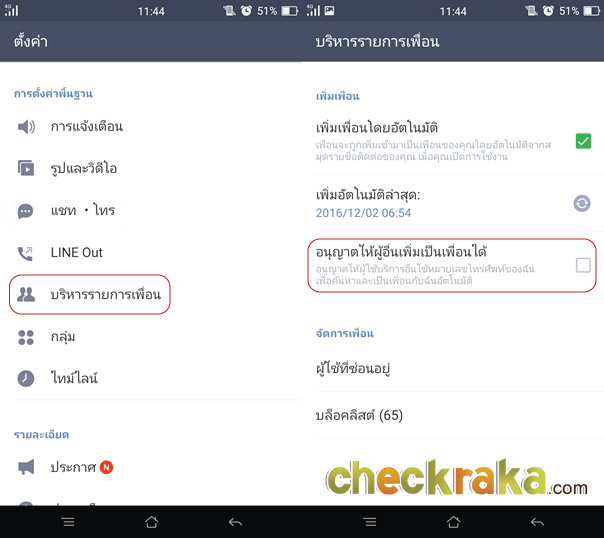The height and width of the screenshot is (538, 604).
Task: Tap the clock icon for ไทม์ไลน์
Action: 26,379
